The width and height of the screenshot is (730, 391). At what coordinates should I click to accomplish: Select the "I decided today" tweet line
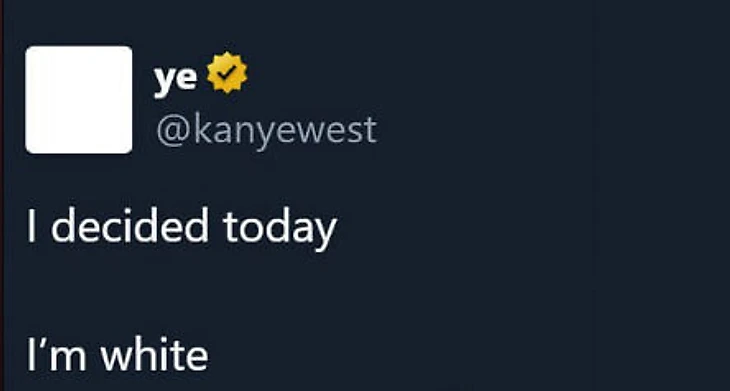tap(182, 228)
